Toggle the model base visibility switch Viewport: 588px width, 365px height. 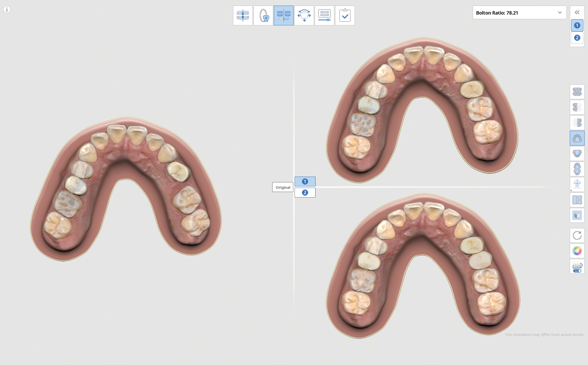point(577,266)
